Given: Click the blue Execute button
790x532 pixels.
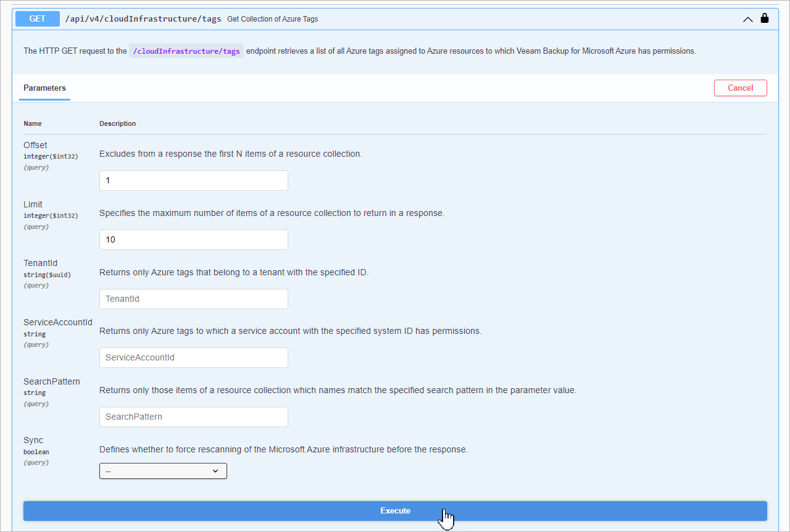Looking at the screenshot, I should [x=395, y=510].
